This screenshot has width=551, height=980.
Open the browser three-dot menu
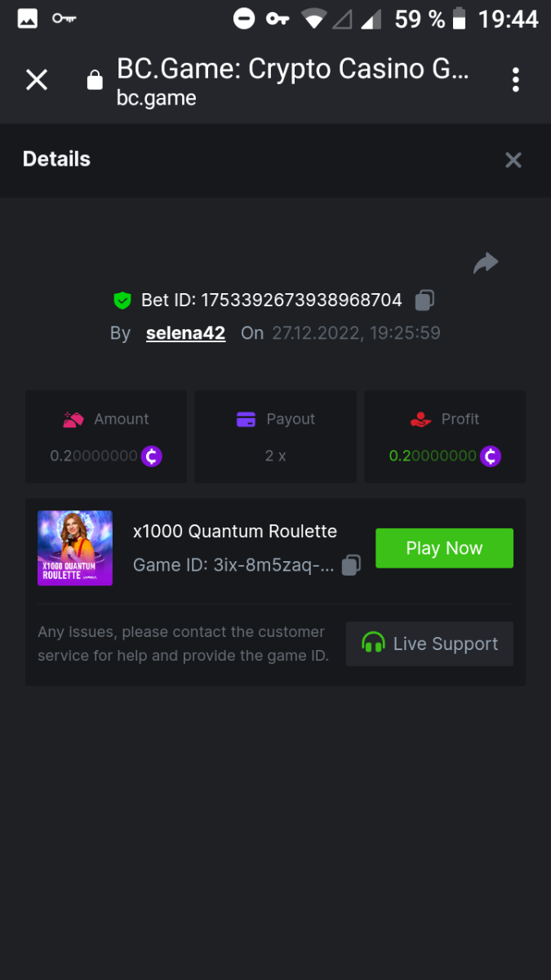[515, 79]
